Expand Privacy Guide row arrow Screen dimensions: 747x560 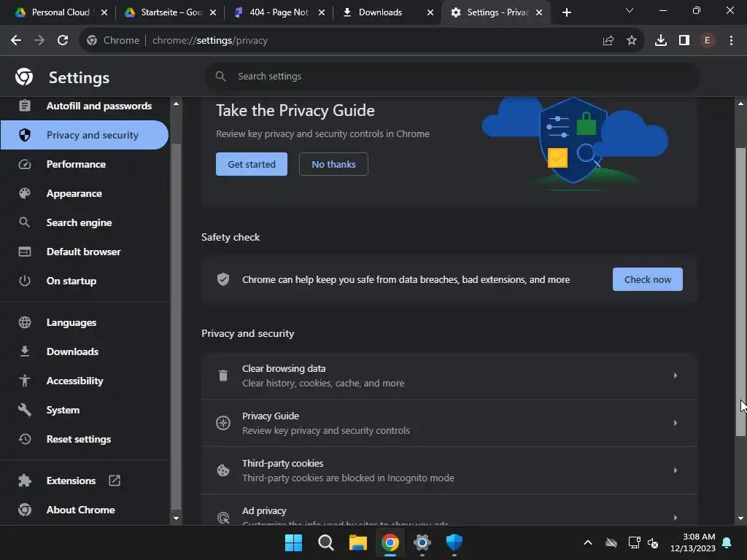(676, 423)
